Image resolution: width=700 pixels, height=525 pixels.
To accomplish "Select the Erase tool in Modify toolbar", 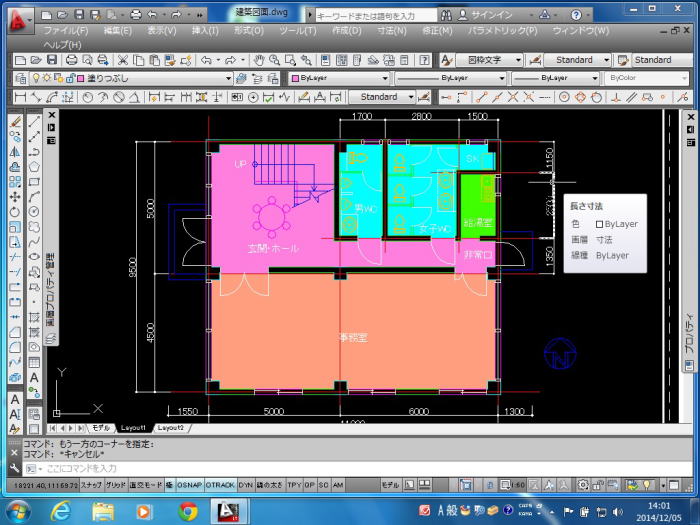I will pos(15,122).
